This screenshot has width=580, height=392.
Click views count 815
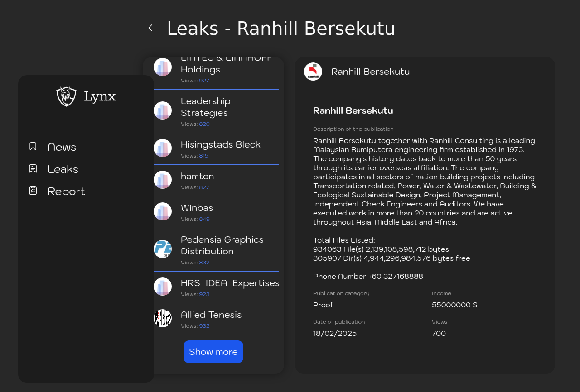pyautogui.click(x=203, y=156)
